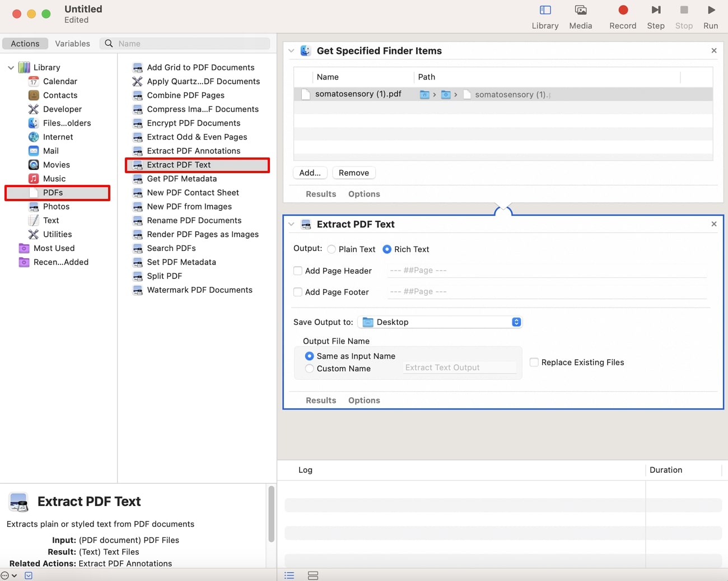Select the Utilities library category
The width and height of the screenshot is (728, 581).
coord(57,234)
